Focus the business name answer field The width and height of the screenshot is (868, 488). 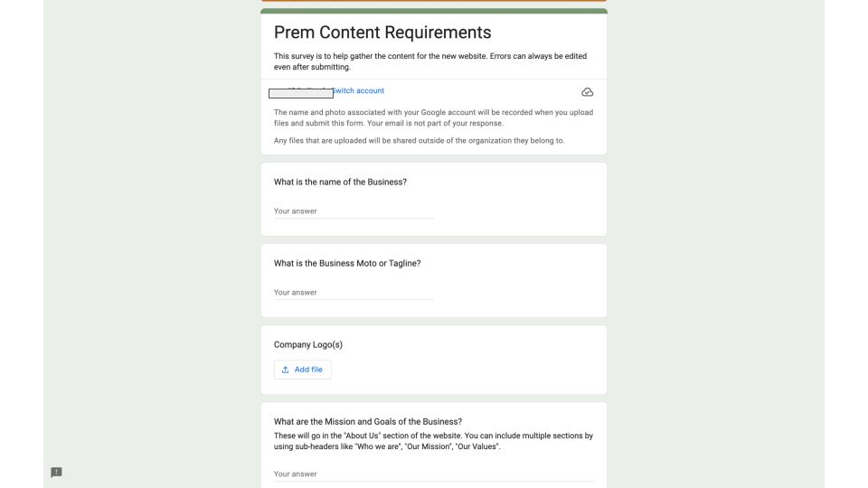(354, 211)
